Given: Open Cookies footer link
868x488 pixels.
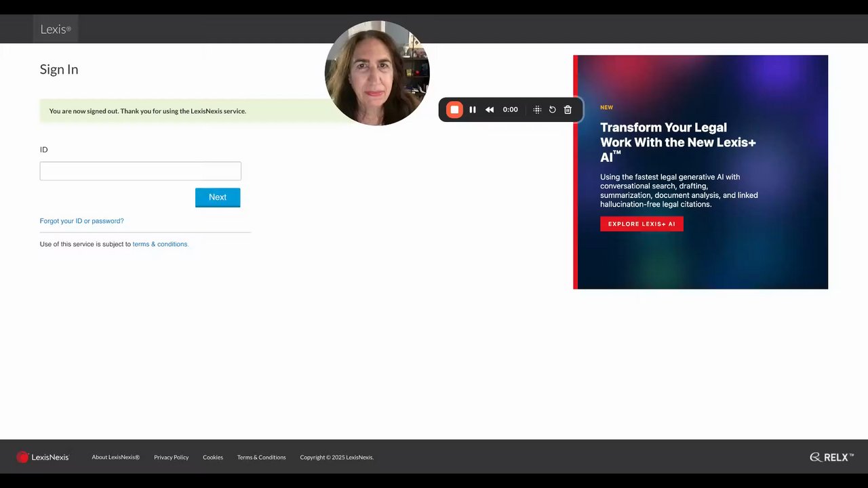Looking at the screenshot, I should [213, 457].
